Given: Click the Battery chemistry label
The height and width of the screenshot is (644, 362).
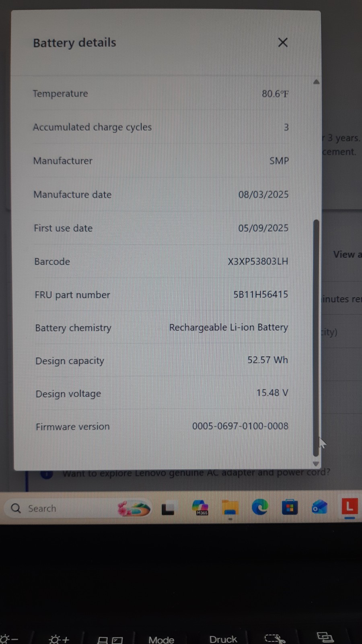Looking at the screenshot, I should tap(73, 328).
